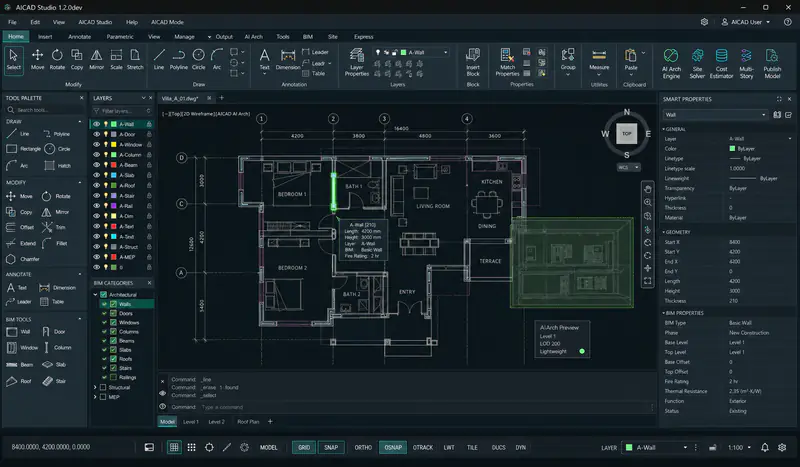Image resolution: width=800 pixels, height=467 pixels.
Task: Click the MODEL status bar button
Action: pos(268,448)
